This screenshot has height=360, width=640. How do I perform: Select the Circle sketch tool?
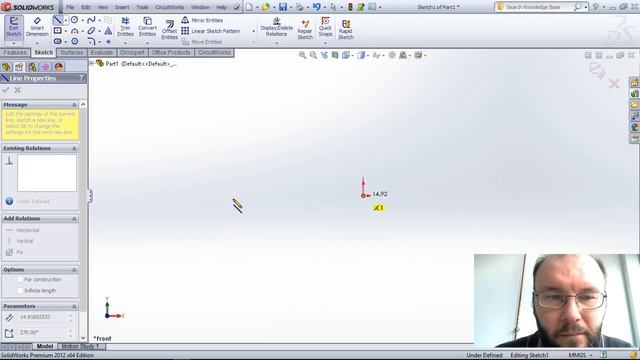[x=75, y=20]
